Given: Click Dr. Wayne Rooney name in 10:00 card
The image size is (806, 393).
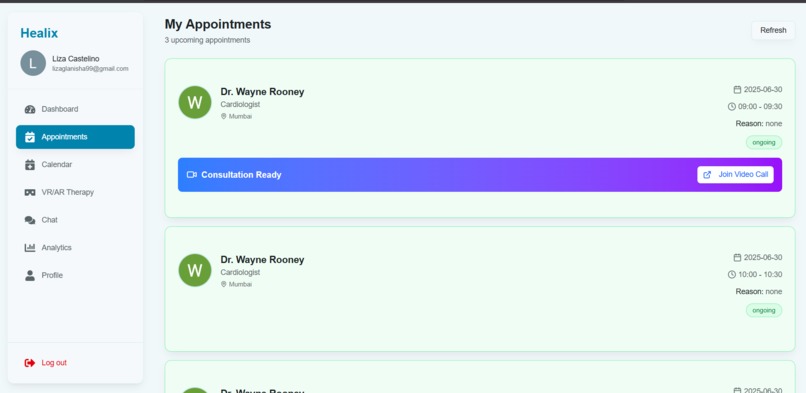Looking at the screenshot, I should tap(262, 259).
